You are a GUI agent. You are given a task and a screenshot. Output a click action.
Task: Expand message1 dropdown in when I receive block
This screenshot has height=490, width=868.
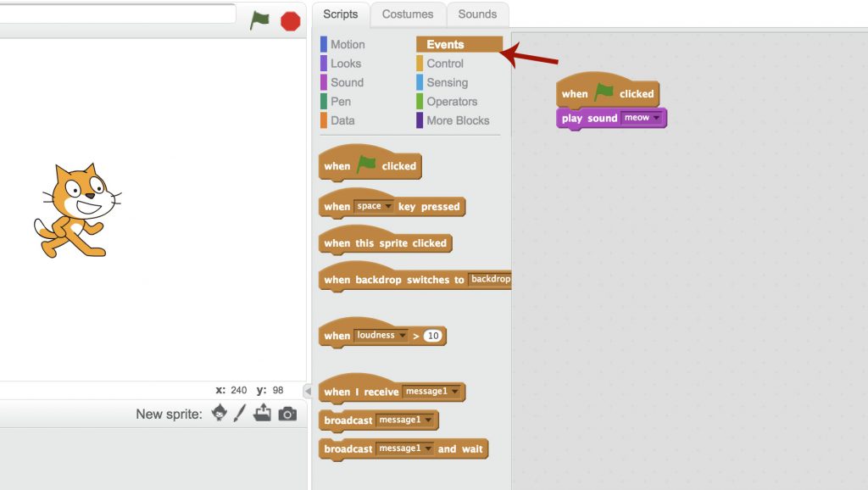coord(455,392)
